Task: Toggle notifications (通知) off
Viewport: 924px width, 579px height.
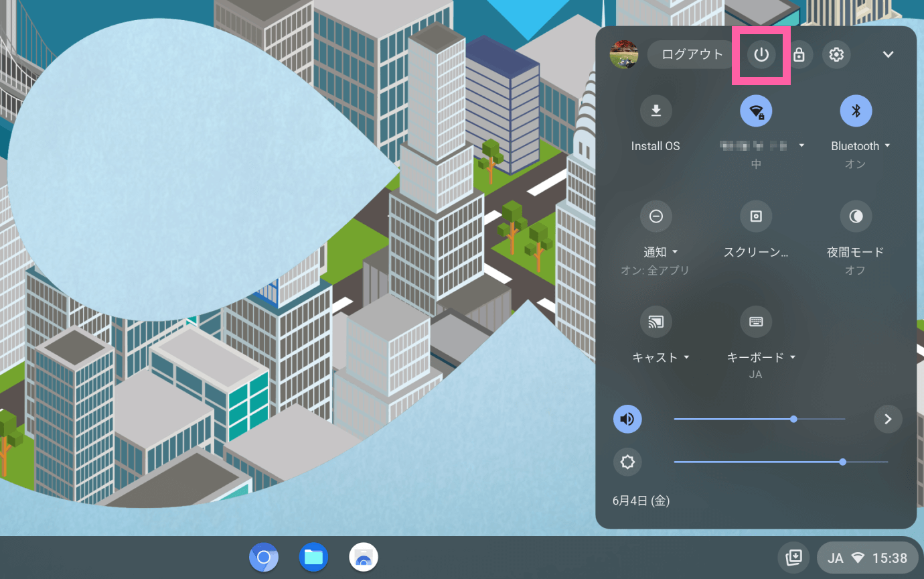Action: 656,216
